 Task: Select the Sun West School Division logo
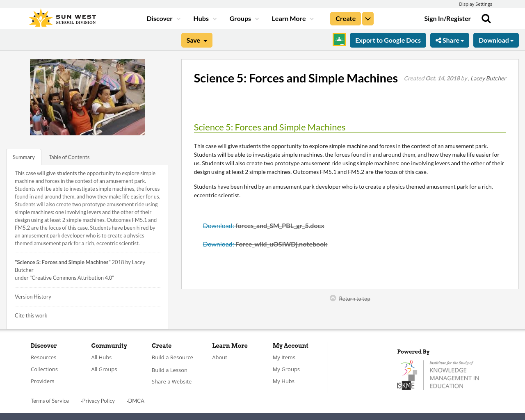click(x=62, y=17)
